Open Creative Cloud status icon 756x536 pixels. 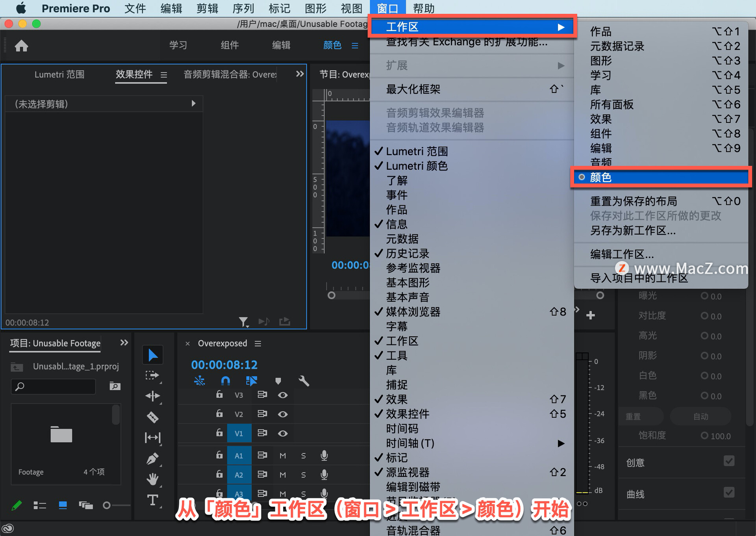point(8,529)
